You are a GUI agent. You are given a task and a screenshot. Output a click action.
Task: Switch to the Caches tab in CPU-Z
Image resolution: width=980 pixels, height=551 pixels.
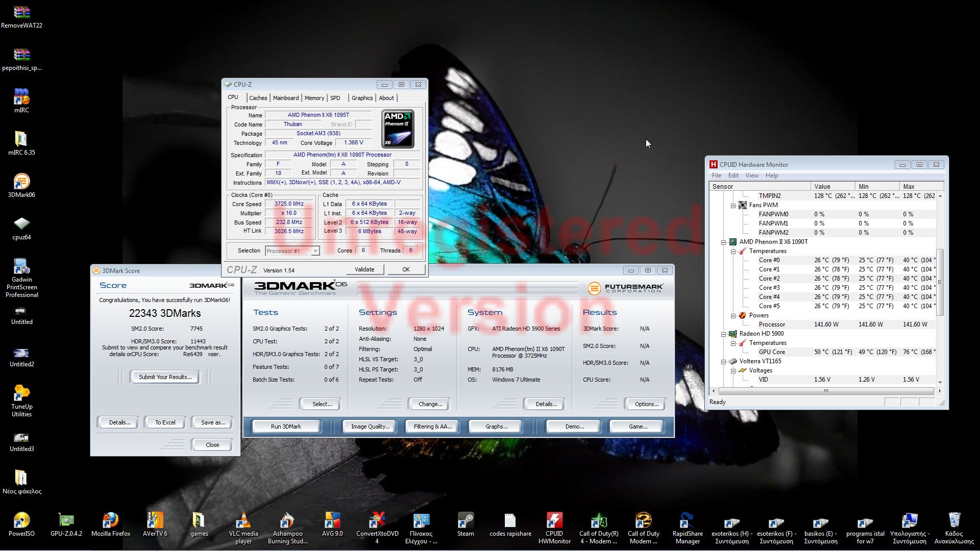click(258, 98)
